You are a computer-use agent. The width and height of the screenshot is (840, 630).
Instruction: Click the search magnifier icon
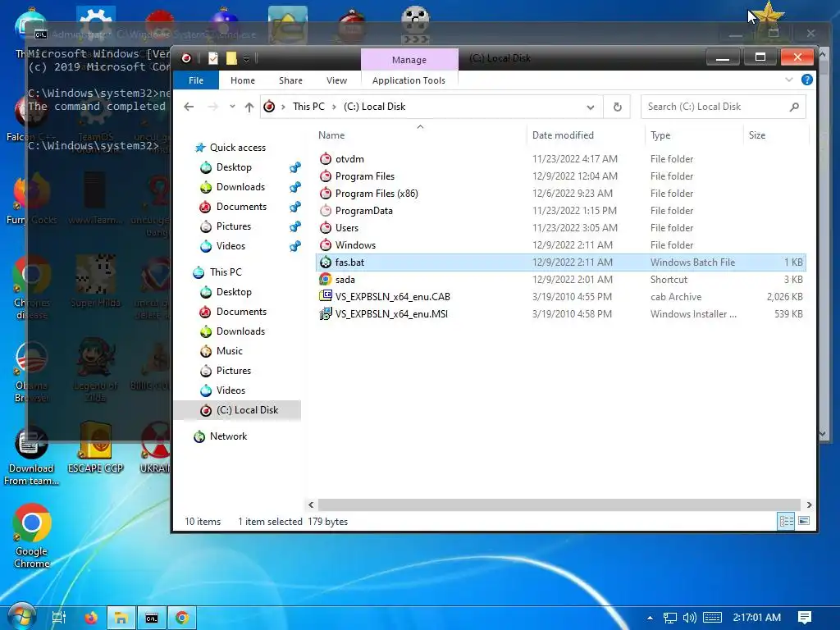(x=794, y=107)
